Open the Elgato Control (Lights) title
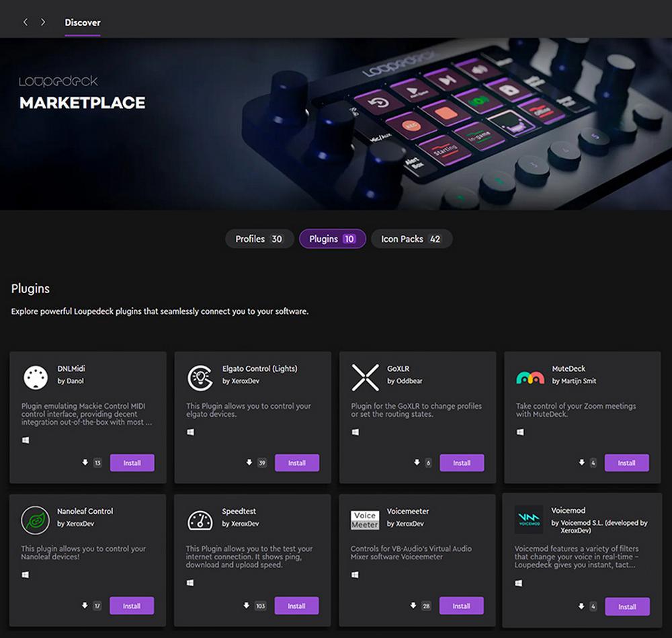This screenshot has width=672, height=638. click(x=259, y=368)
